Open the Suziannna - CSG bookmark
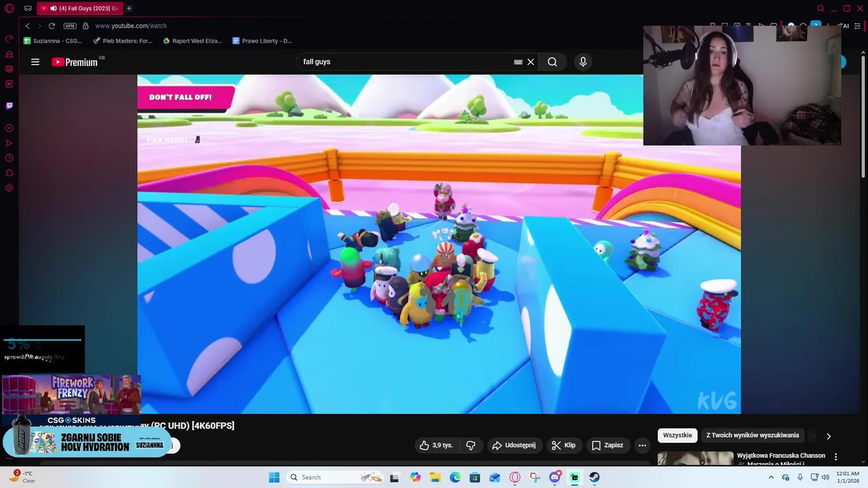The image size is (868, 488). [53, 41]
